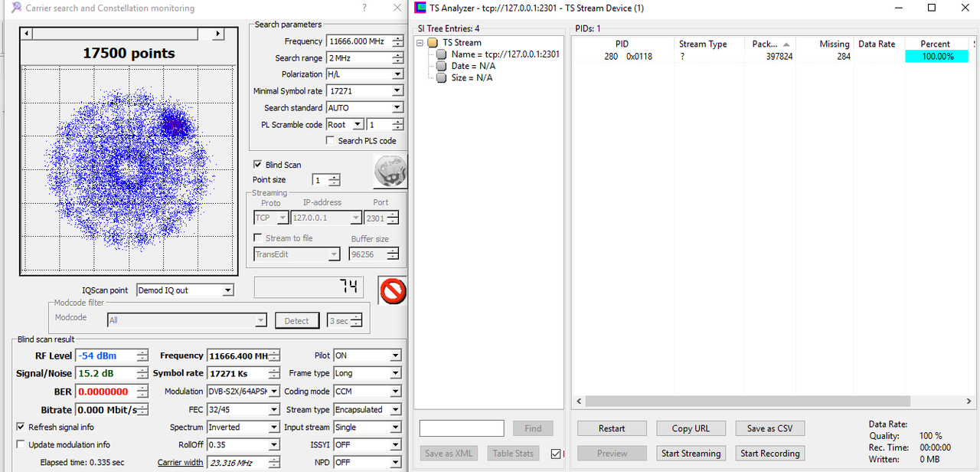Viewport: 980px width, 472px height.
Task: Click the satellite dish scan icon button
Action: (390, 172)
